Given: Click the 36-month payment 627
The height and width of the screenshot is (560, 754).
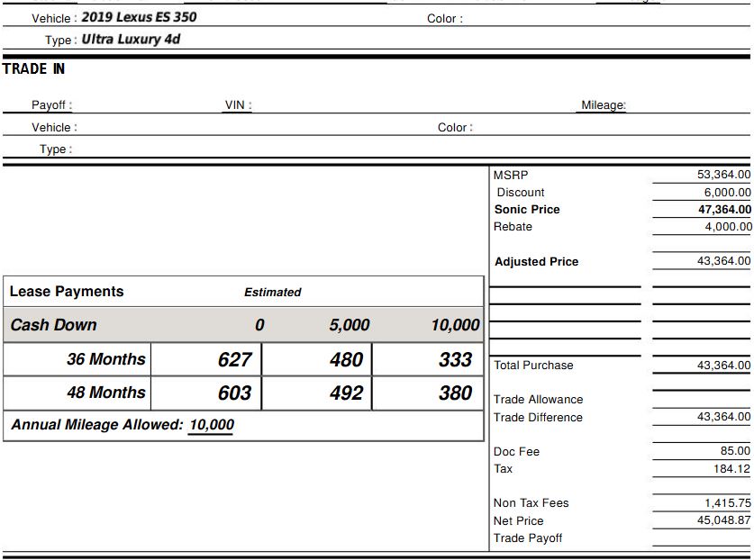Looking at the screenshot, I should pos(234,359).
